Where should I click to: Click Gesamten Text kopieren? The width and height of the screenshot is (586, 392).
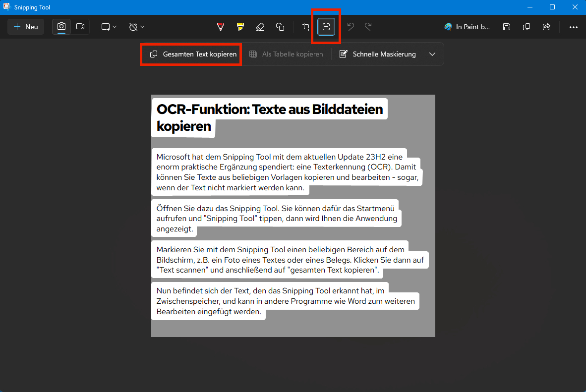193,54
